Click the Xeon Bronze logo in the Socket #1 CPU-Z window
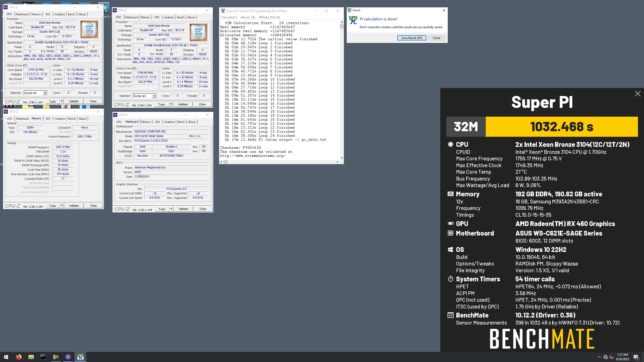The width and height of the screenshot is (644, 362). [x=89, y=29]
